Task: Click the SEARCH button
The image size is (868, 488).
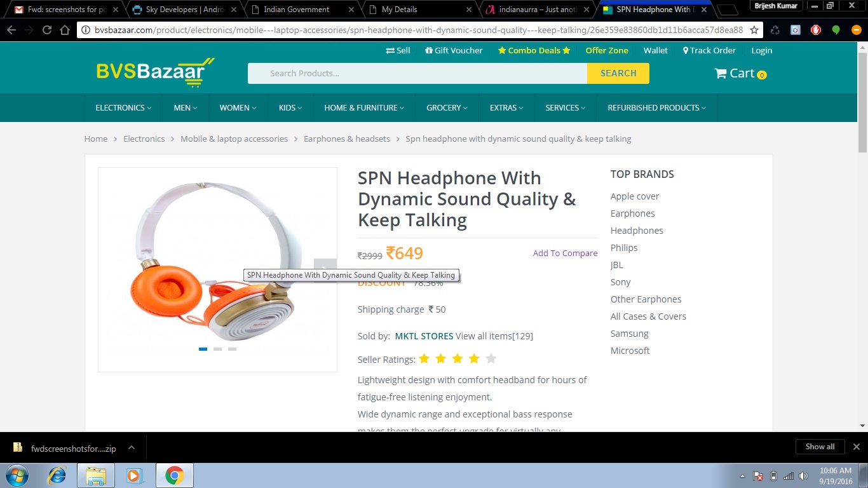Action: (x=618, y=73)
